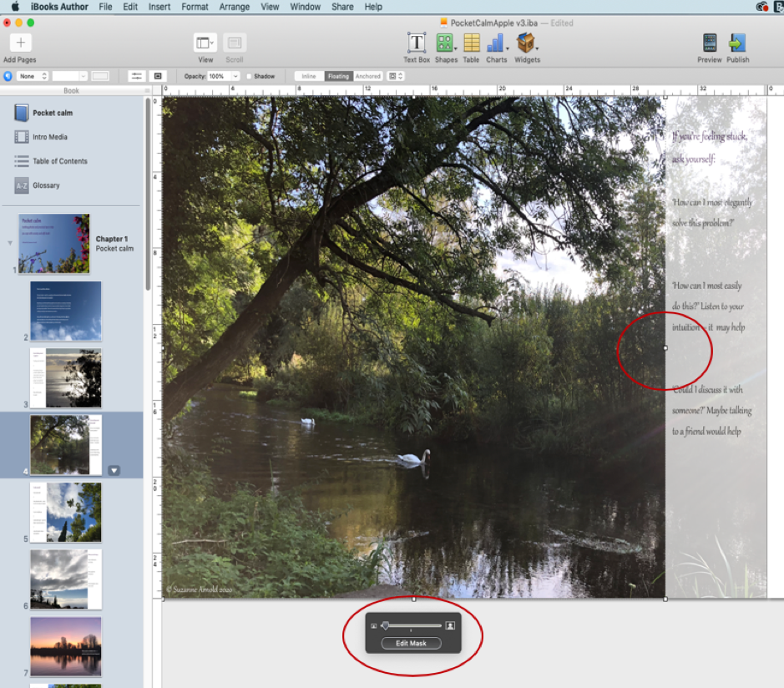Click the Preview iPad icon
Viewport: 784px width, 688px height.
[710, 43]
